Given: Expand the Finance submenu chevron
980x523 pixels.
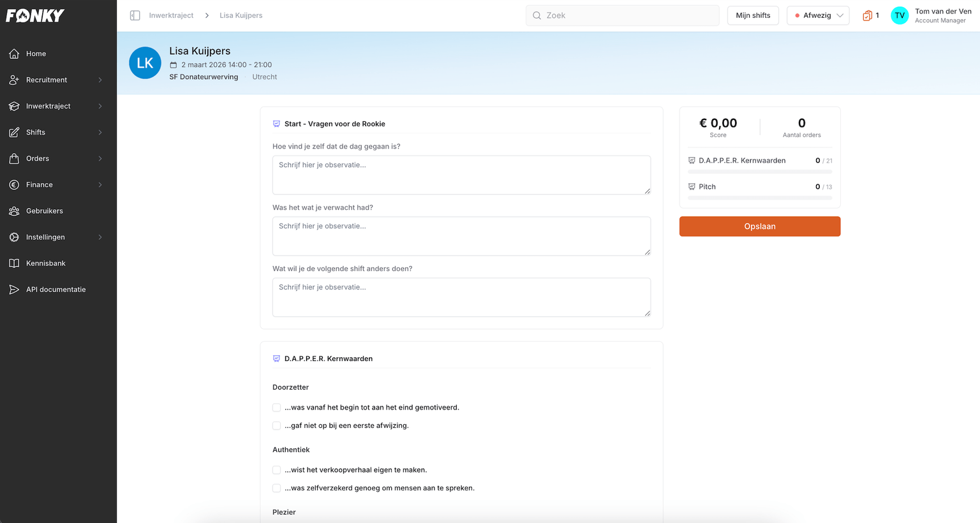Looking at the screenshot, I should 100,185.
